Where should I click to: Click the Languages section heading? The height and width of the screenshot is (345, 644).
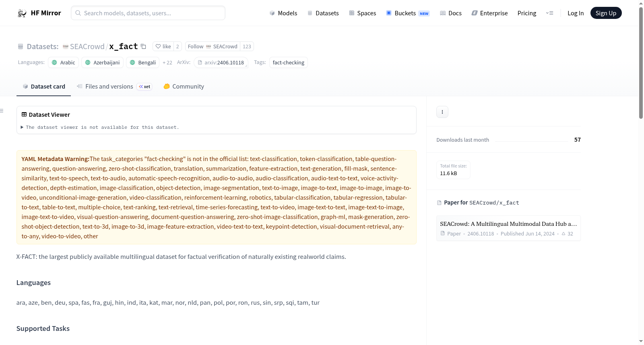point(33,283)
